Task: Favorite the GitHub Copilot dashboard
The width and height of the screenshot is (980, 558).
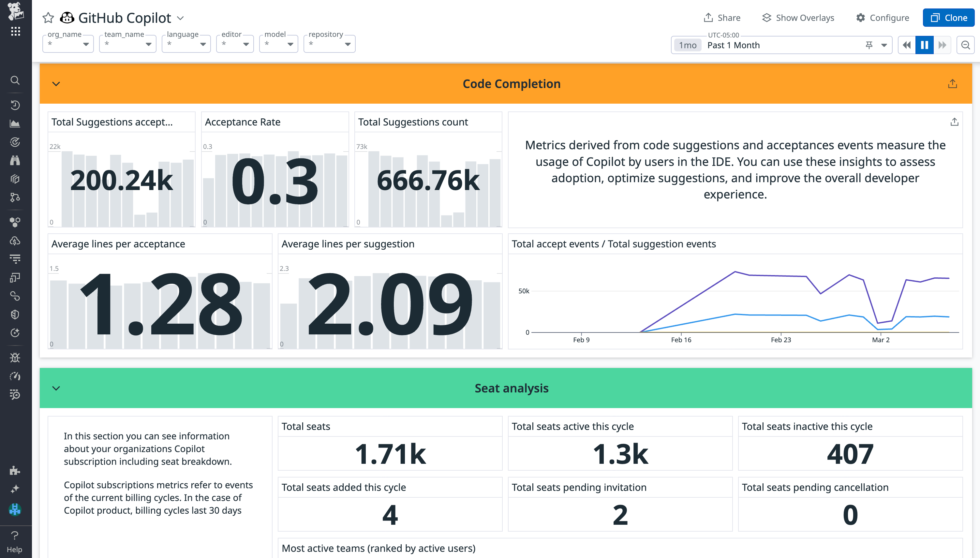Action: 48,18
